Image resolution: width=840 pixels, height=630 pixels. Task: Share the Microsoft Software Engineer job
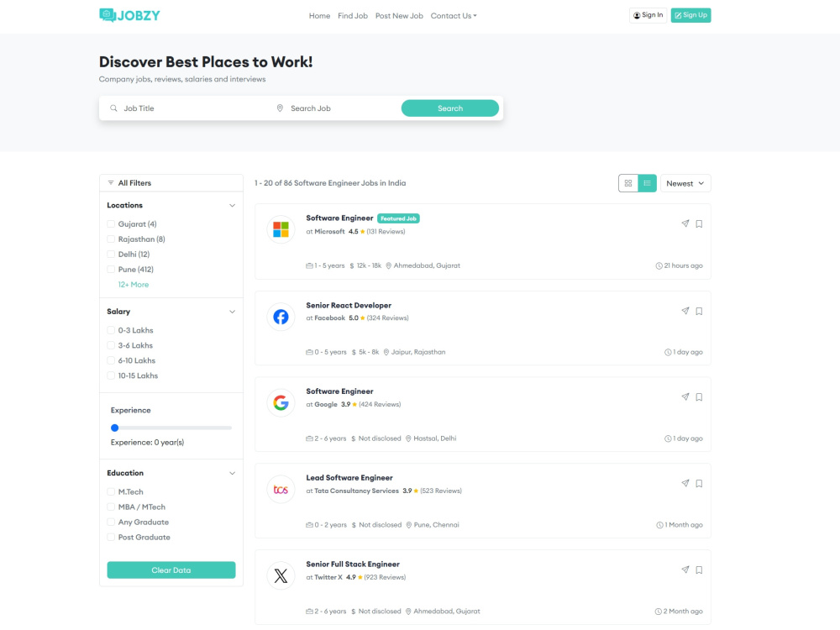tap(685, 224)
